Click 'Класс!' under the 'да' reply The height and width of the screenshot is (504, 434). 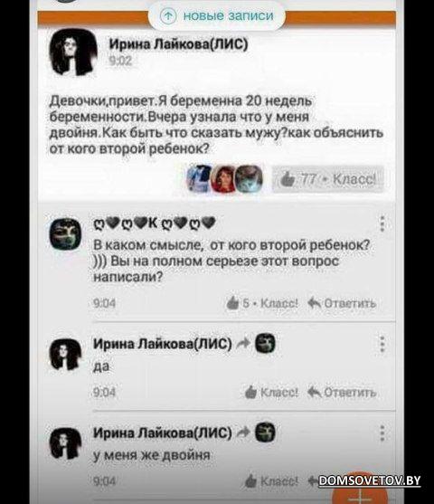(271, 392)
